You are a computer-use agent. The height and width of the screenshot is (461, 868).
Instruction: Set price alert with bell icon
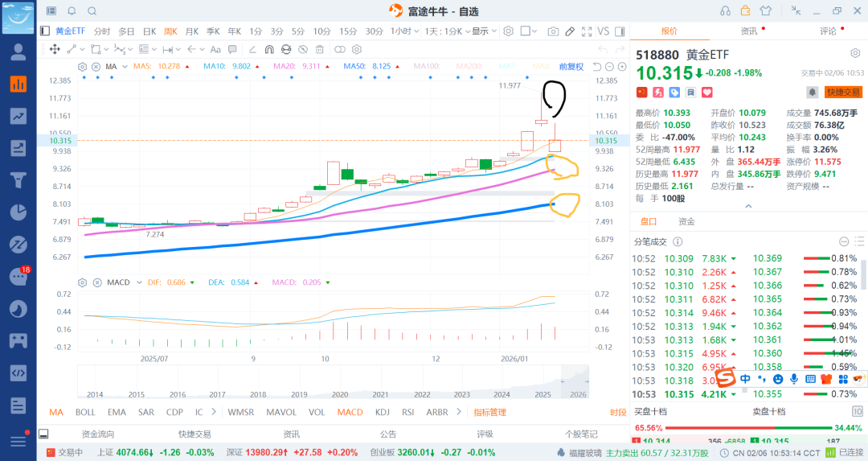(x=812, y=92)
